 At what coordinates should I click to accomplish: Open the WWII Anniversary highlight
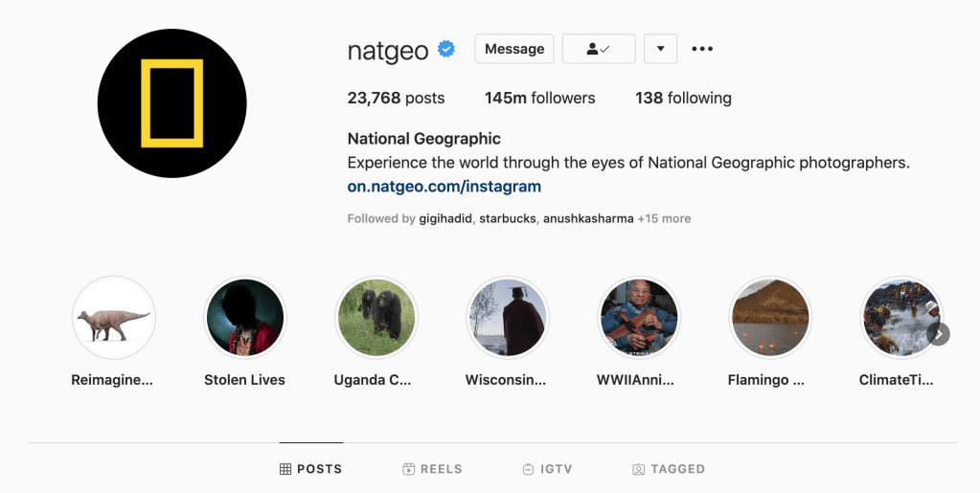click(638, 318)
